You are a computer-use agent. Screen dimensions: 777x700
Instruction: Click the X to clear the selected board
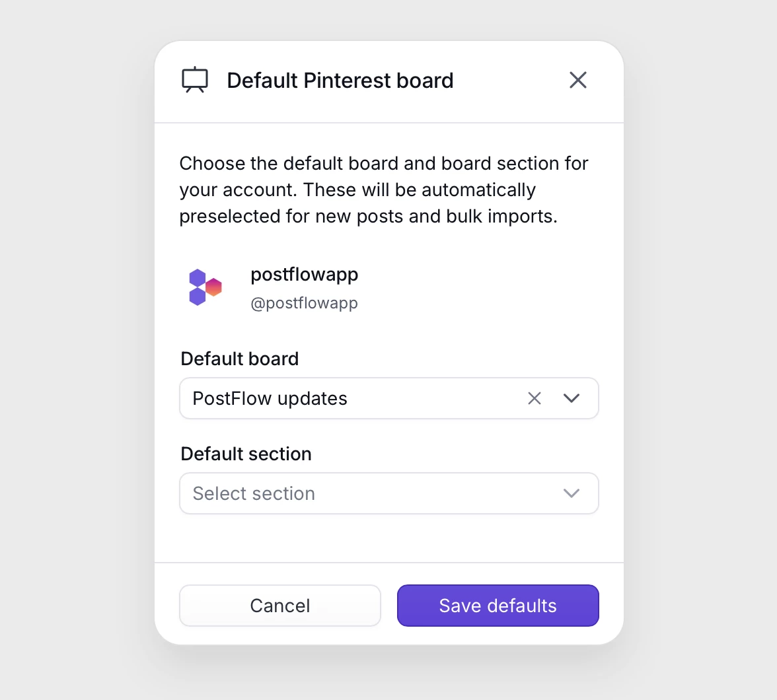pyautogui.click(x=535, y=398)
